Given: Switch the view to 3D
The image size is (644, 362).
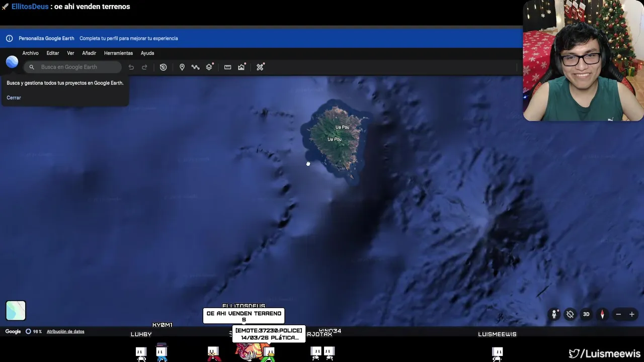Looking at the screenshot, I should point(586,314).
